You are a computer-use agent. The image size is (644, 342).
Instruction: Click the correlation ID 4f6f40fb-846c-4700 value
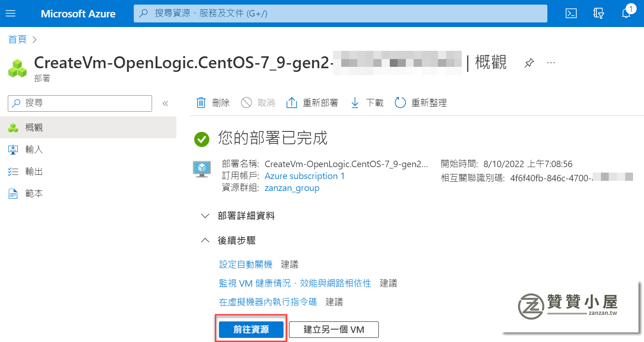pyautogui.click(x=550, y=178)
